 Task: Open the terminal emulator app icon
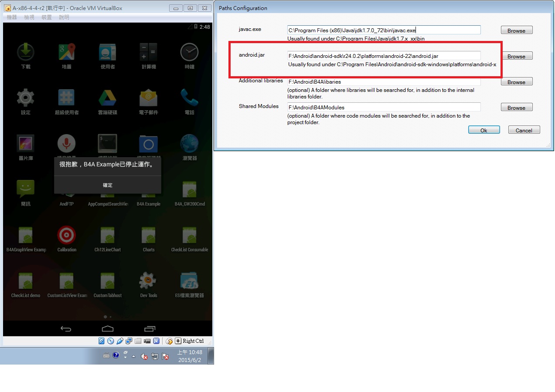(107, 143)
